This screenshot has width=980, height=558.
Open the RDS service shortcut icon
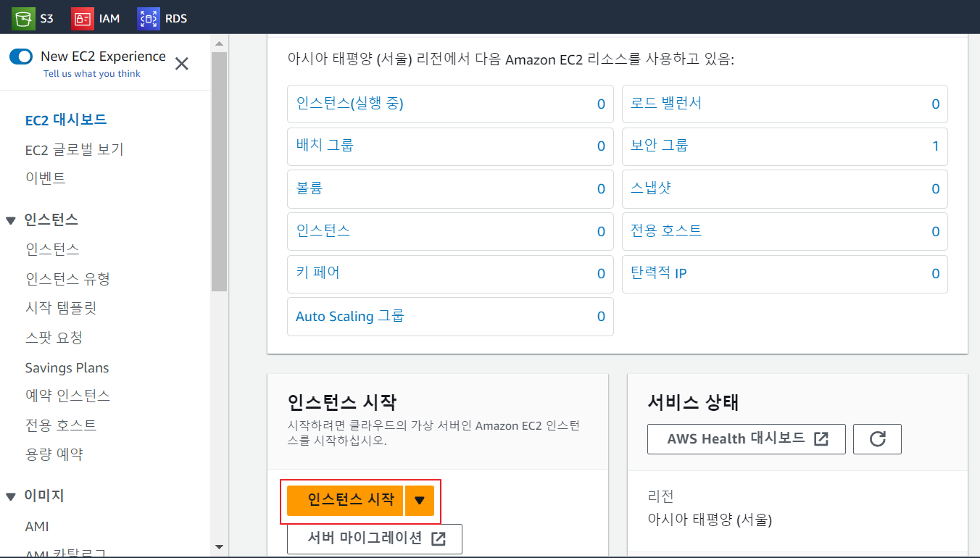[x=149, y=18]
